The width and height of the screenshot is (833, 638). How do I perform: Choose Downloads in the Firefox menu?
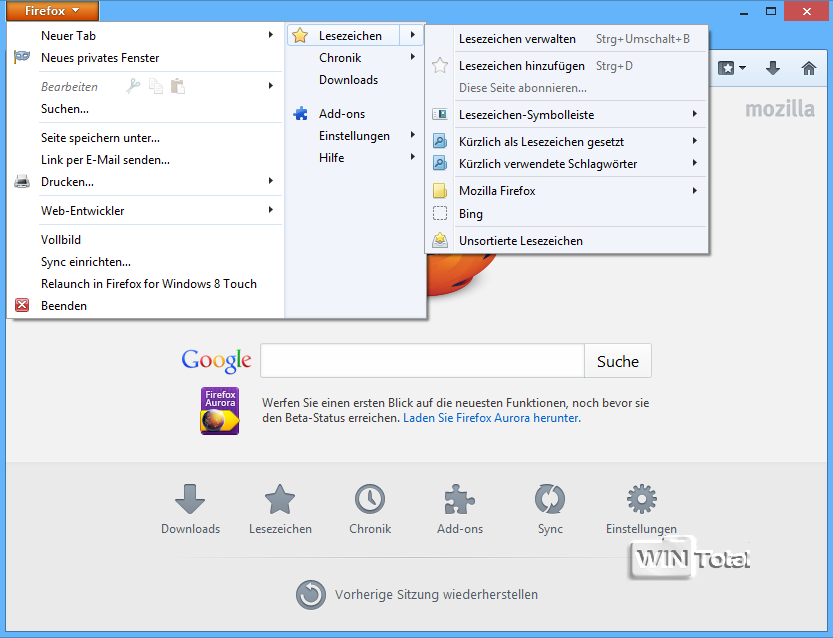click(x=348, y=80)
